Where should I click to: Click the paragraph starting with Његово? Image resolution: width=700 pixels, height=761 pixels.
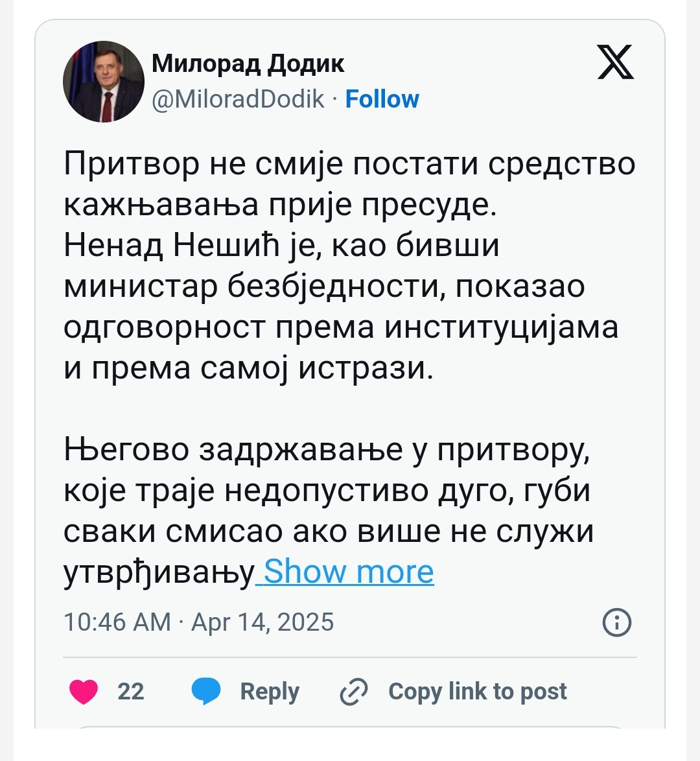pyautogui.click(x=329, y=511)
